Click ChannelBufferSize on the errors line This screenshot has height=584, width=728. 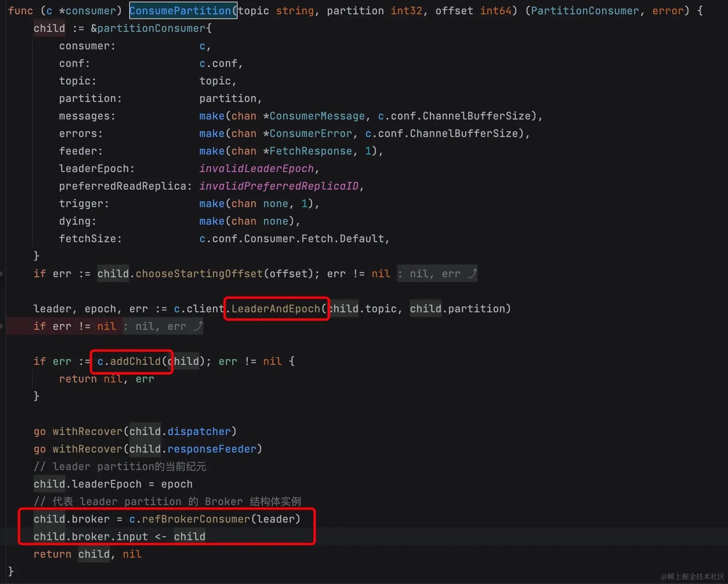tap(464, 133)
